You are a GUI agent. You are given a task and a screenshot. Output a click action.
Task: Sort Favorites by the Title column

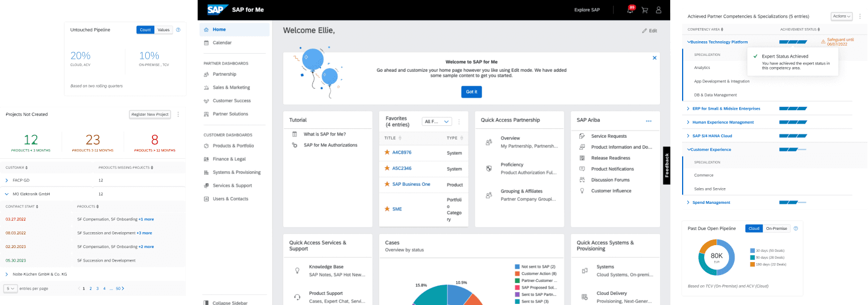click(x=400, y=138)
